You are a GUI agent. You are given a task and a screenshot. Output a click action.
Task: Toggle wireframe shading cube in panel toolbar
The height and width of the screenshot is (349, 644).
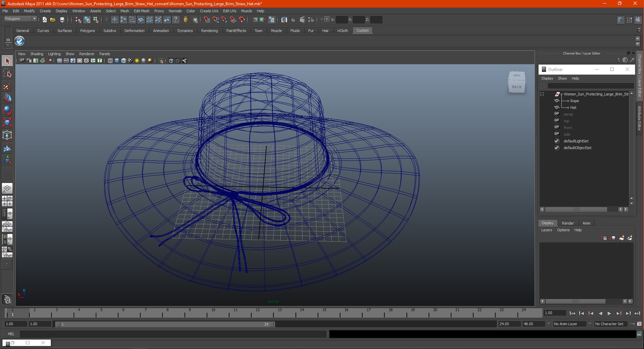pos(110,61)
